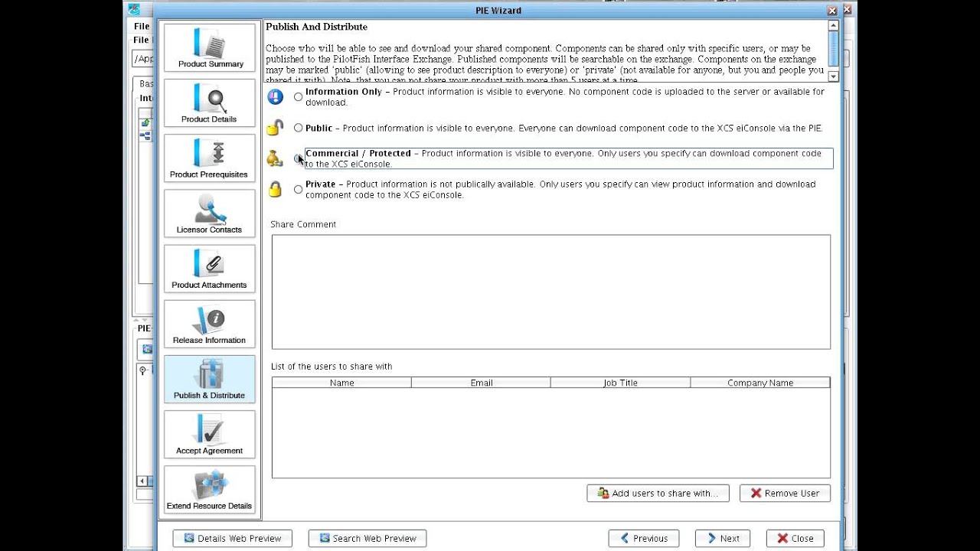Open the Licensor Contacts step
980x551 pixels.
pos(210,213)
